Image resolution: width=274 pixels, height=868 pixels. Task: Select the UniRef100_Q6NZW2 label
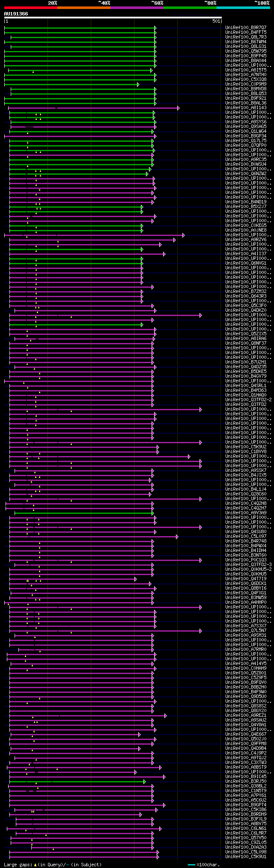pyautogui.click(x=246, y=174)
